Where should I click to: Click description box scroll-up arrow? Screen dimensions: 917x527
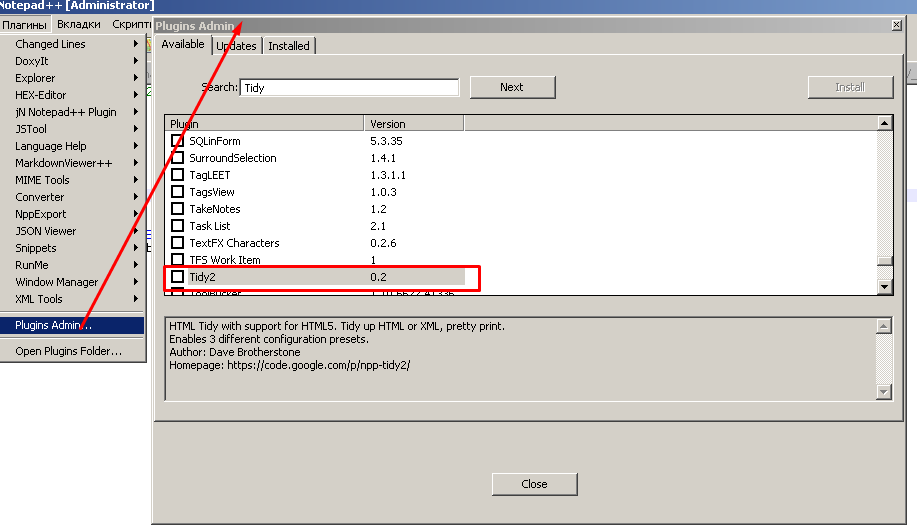click(884, 326)
